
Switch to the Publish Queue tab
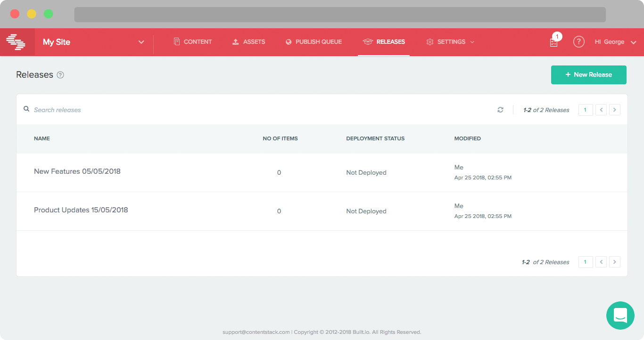pyautogui.click(x=314, y=42)
